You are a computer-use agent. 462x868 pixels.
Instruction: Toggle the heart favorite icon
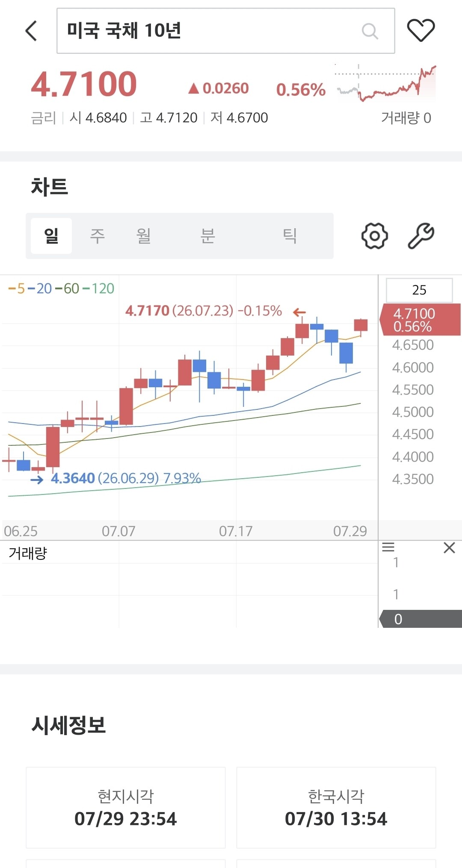(421, 30)
